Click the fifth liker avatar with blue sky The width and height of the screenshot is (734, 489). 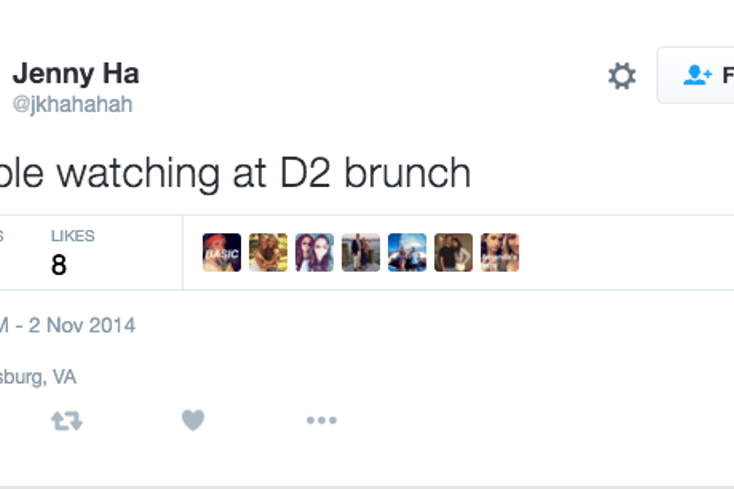click(407, 253)
